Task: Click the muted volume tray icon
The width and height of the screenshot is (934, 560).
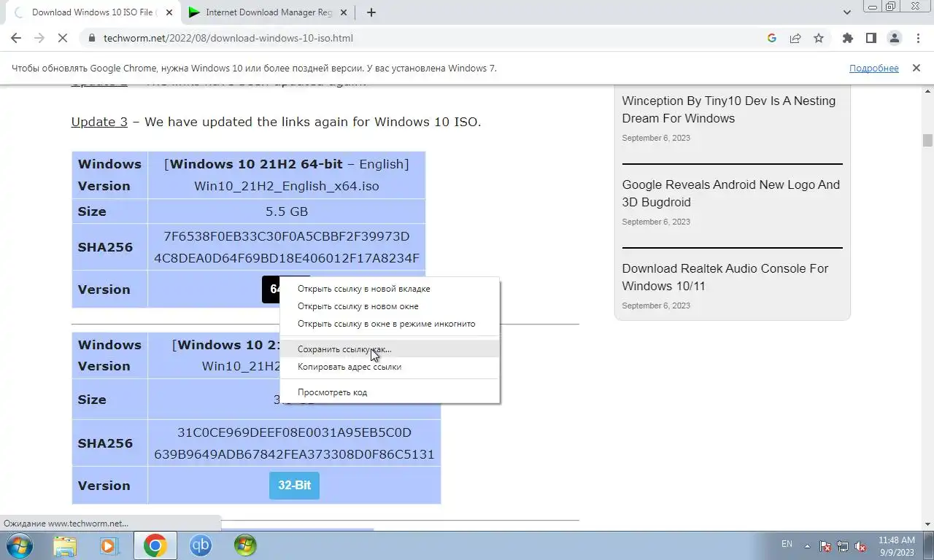Action: (x=860, y=546)
